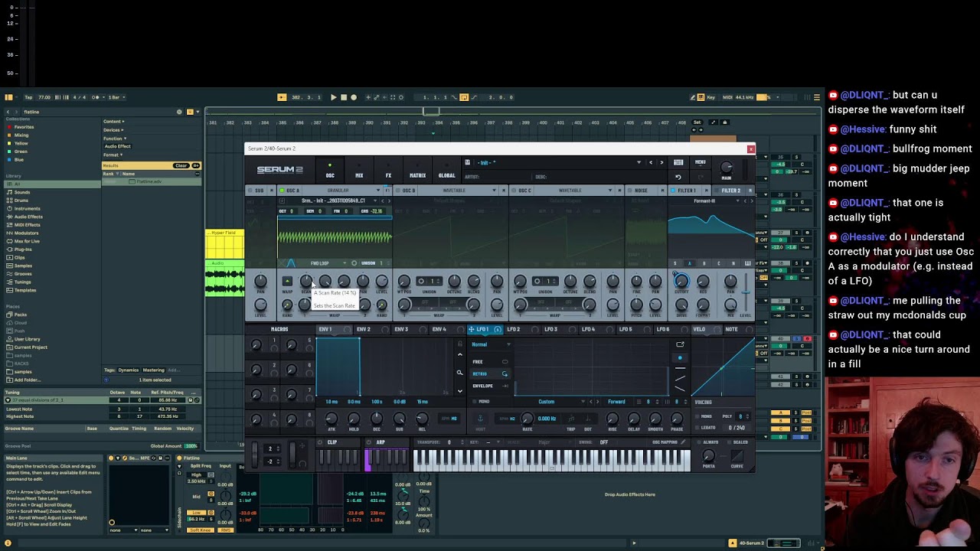The width and height of the screenshot is (980, 551).
Task: Click the Tap tempo button
Action: pyautogui.click(x=28, y=97)
